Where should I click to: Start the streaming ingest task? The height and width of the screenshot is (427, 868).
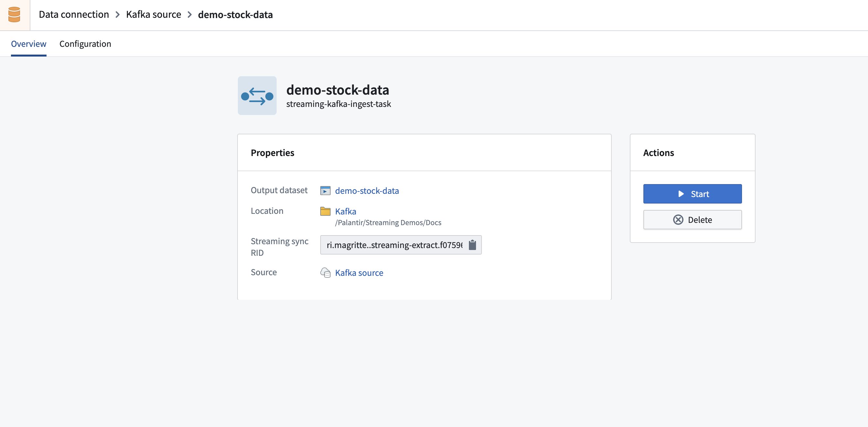tap(692, 193)
